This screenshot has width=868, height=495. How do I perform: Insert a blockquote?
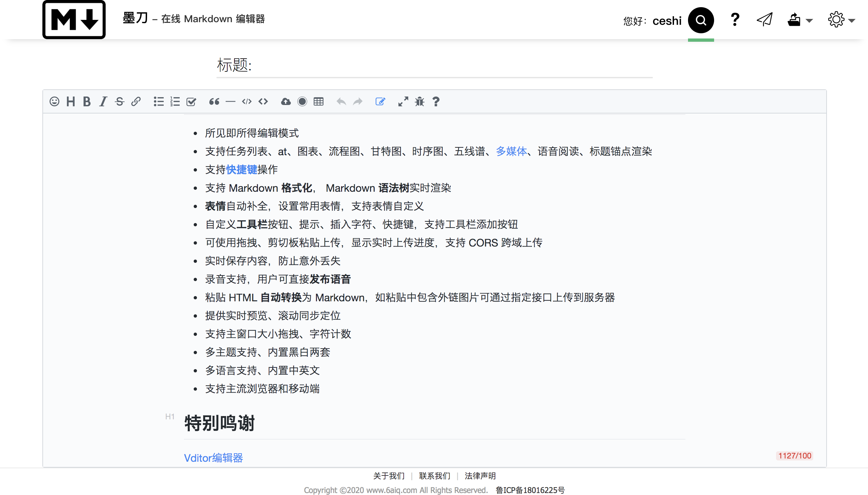click(214, 101)
